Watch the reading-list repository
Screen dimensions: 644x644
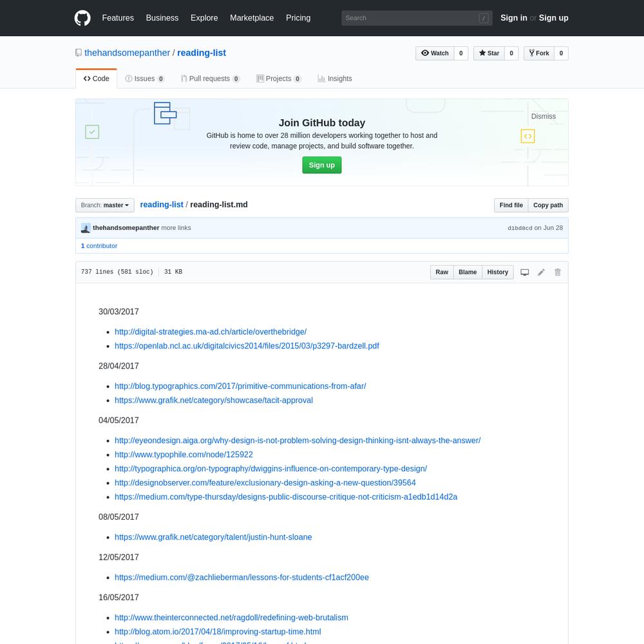(435, 53)
